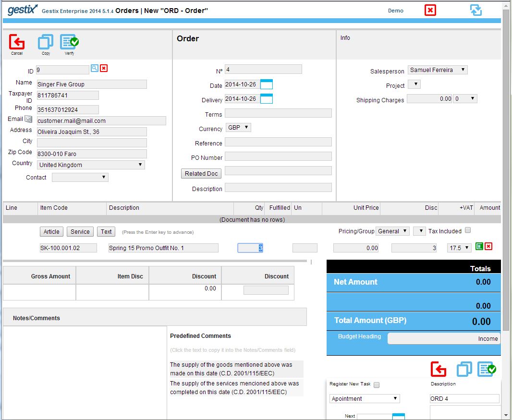
Task: Click the Shipping Charges amount field
Action: 430,98
